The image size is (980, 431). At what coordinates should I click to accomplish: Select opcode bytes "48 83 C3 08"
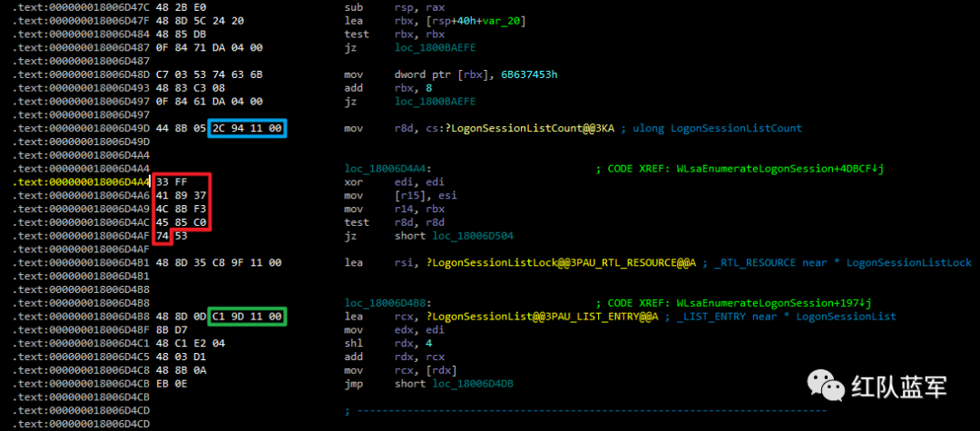point(191,88)
